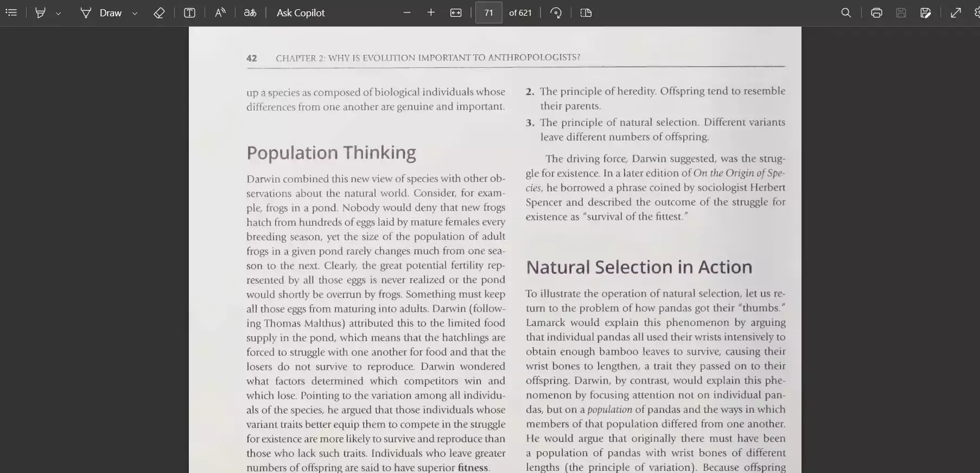Open the Draw options dropdown arrow
The height and width of the screenshot is (473, 980).
coord(135,13)
